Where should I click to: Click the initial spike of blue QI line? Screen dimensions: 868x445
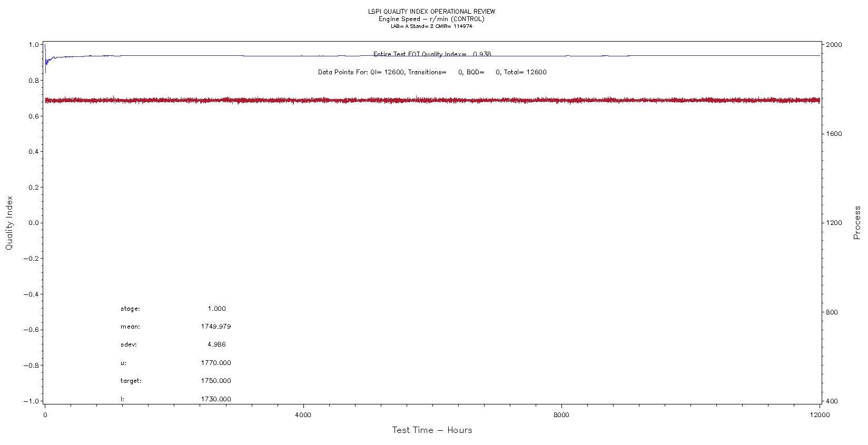coord(45,59)
